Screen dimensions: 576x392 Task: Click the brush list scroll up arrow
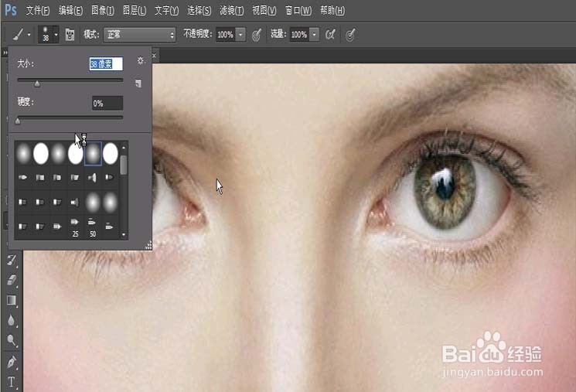(x=124, y=148)
